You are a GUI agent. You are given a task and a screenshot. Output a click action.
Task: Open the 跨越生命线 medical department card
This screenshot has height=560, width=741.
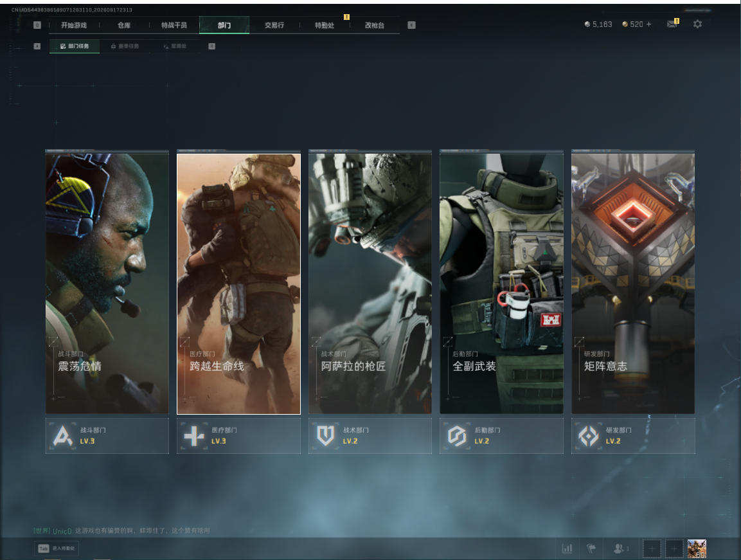tap(238, 284)
